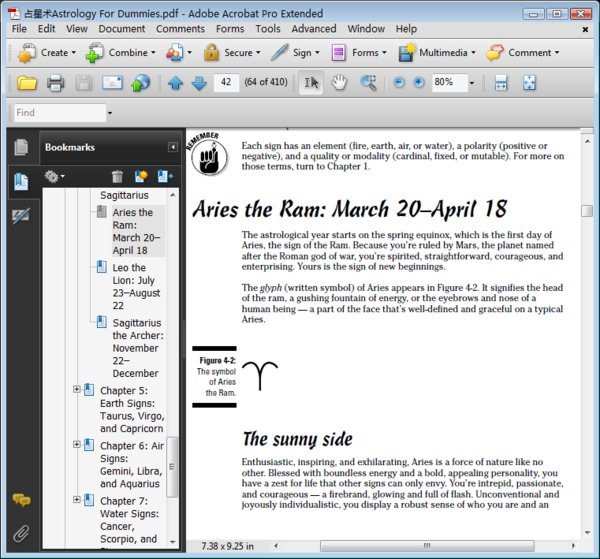Select the Marquee Zoom tool
This screenshot has width=600, height=559.
pyautogui.click(x=368, y=83)
